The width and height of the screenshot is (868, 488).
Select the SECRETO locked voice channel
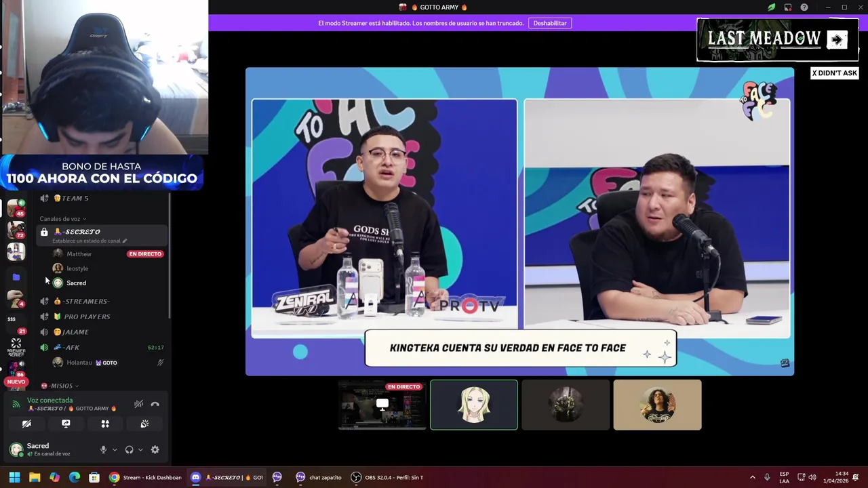coord(102,235)
